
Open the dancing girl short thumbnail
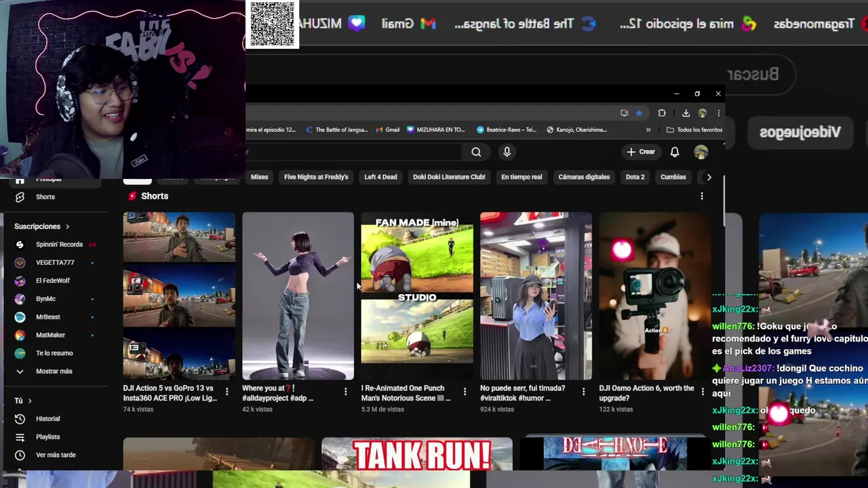(x=298, y=296)
